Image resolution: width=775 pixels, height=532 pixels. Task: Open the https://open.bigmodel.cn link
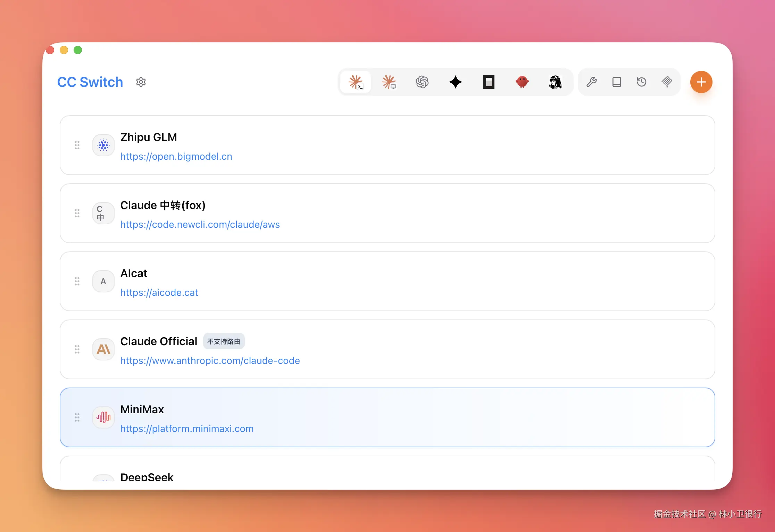[176, 157]
